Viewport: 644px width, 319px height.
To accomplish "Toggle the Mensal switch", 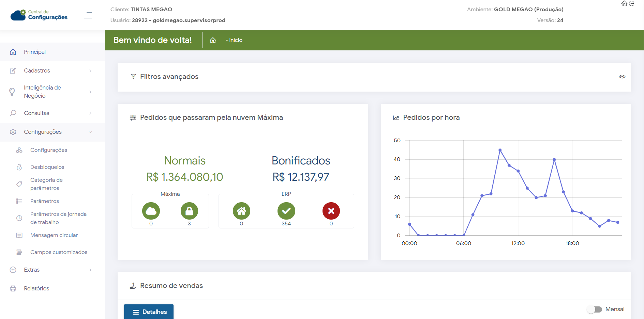I will click(595, 309).
